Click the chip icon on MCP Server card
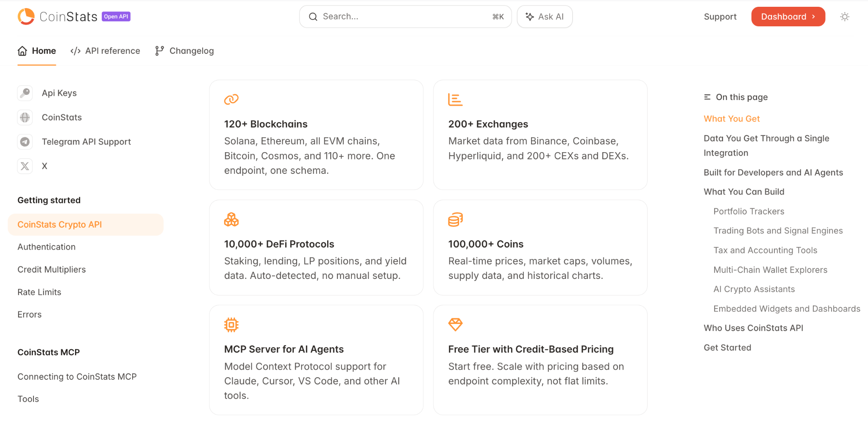This screenshot has width=868, height=426. 231,325
